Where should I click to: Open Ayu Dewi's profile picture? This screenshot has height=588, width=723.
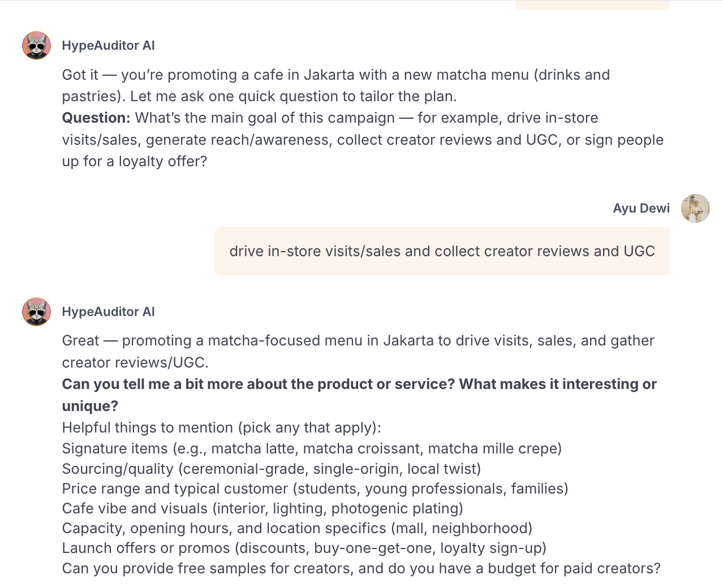[695, 208]
